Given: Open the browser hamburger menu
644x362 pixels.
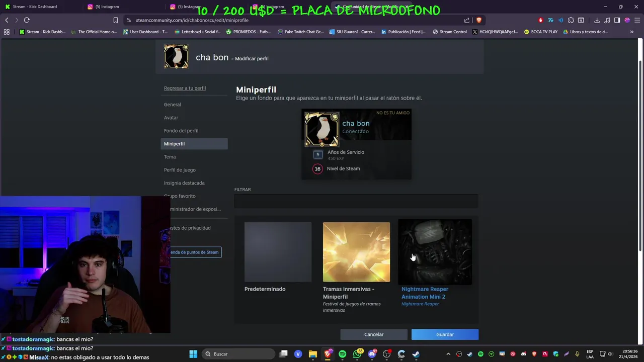Looking at the screenshot, I should pyautogui.click(x=637, y=20).
